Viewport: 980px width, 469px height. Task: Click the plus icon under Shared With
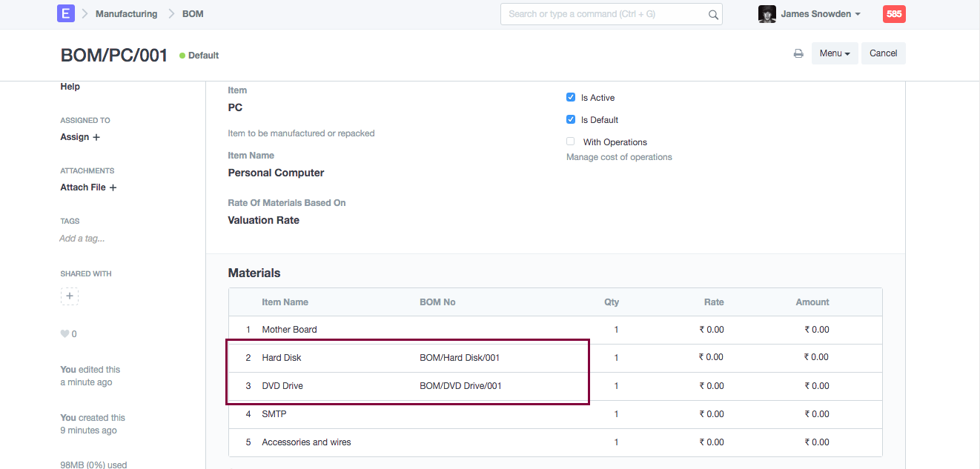click(x=70, y=296)
